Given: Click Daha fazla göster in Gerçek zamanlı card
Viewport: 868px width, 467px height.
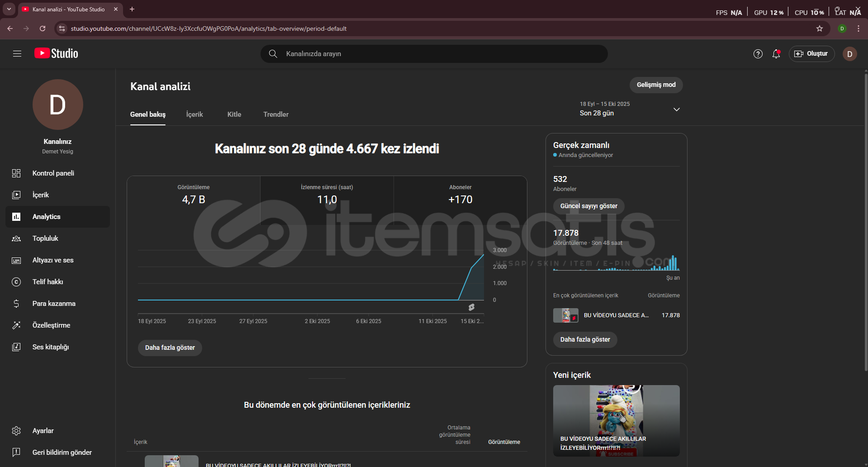Looking at the screenshot, I should [585, 340].
